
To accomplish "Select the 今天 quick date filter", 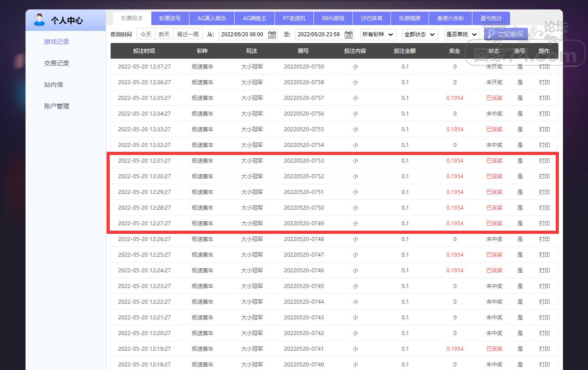I will 146,34.
